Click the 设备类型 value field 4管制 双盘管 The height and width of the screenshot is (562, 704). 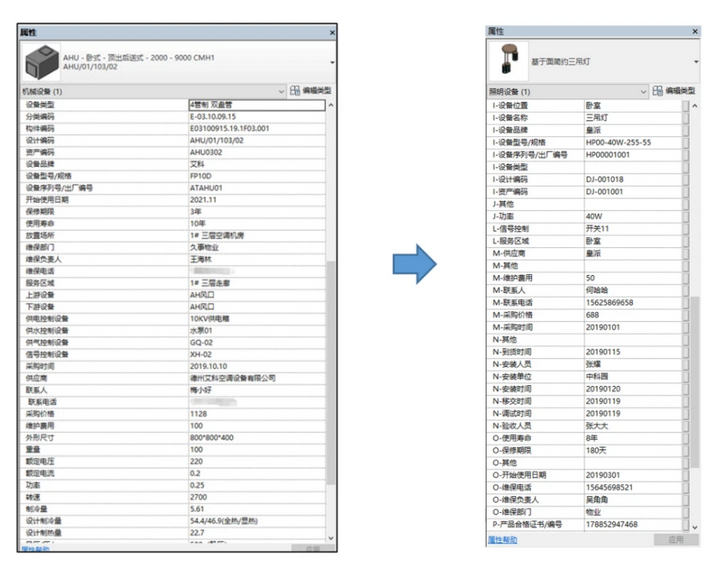(257, 105)
